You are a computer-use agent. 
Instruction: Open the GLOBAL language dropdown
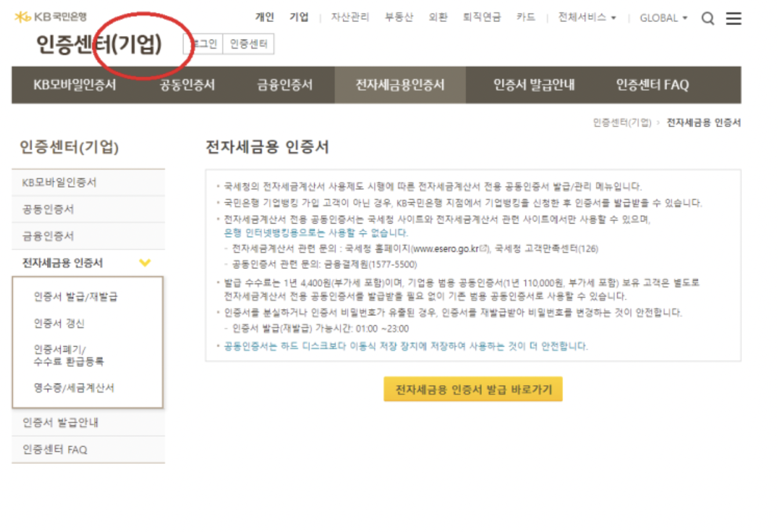(x=662, y=18)
